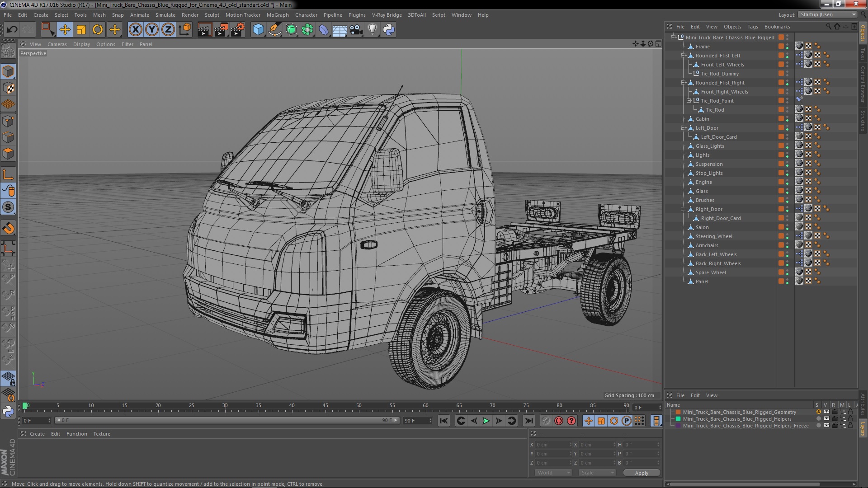Toggle view visibility for Helpers_Freeze layer
868x488 pixels.
pos(826,426)
